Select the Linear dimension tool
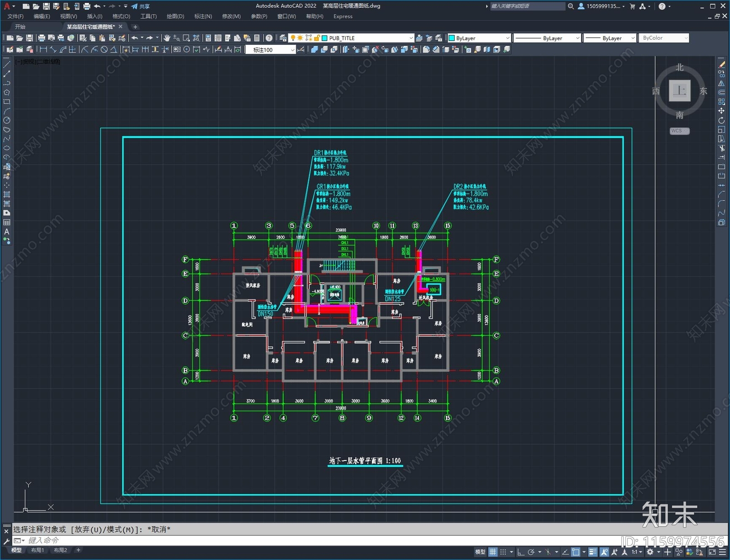Screen dimensions: 730x560 [x=44, y=50]
